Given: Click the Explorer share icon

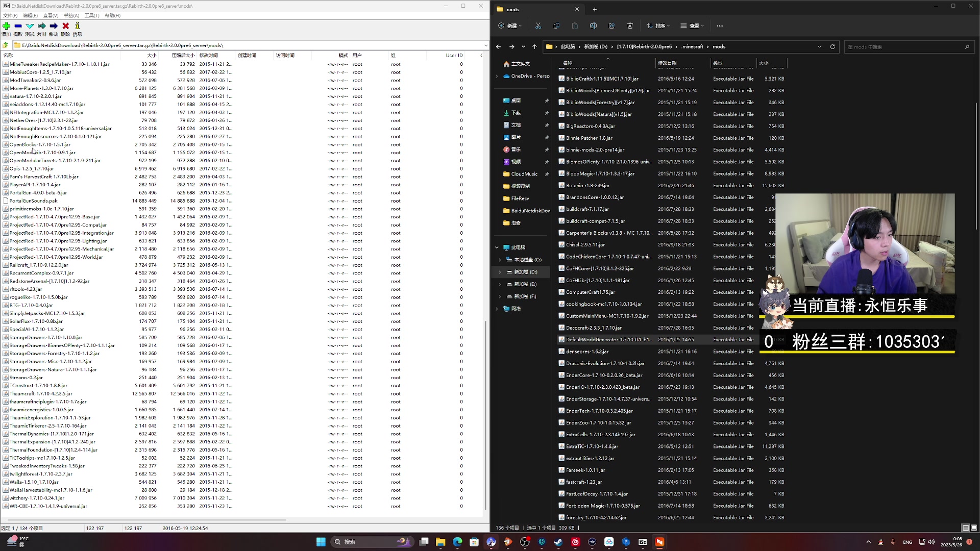Looking at the screenshot, I should [611, 26].
